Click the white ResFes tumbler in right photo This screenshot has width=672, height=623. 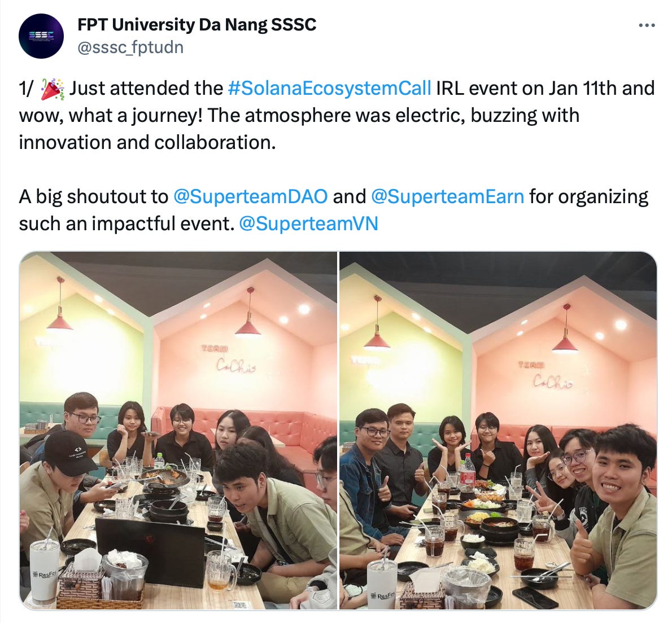[x=382, y=583]
